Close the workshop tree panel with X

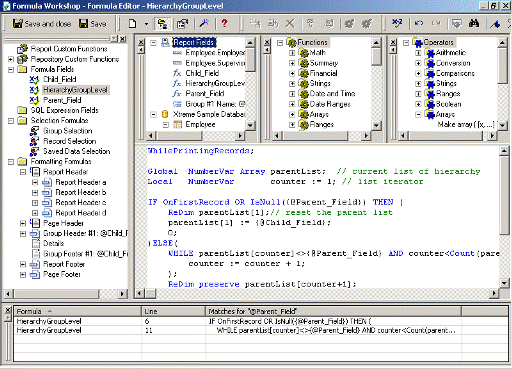(x=123, y=39)
